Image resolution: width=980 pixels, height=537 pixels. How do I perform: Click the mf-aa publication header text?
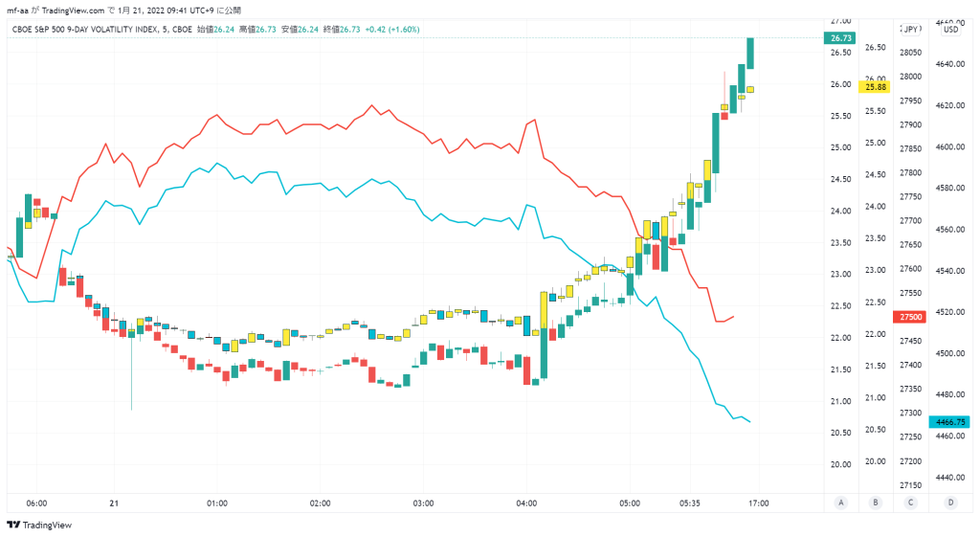[x=123, y=10]
